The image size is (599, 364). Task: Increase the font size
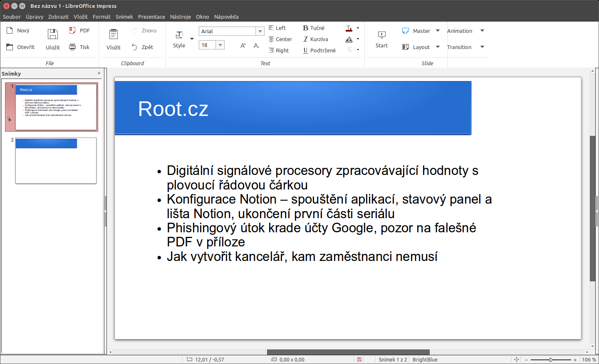(x=243, y=46)
